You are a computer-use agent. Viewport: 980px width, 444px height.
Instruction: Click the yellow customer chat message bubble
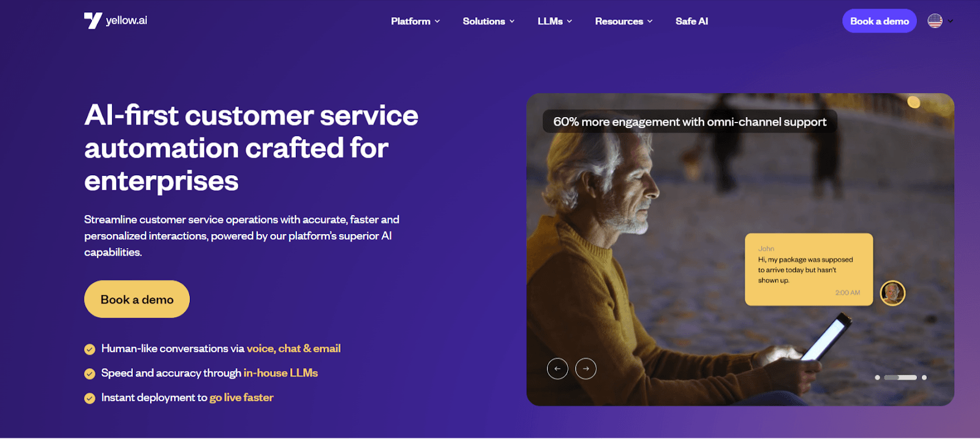pyautogui.click(x=809, y=269)
